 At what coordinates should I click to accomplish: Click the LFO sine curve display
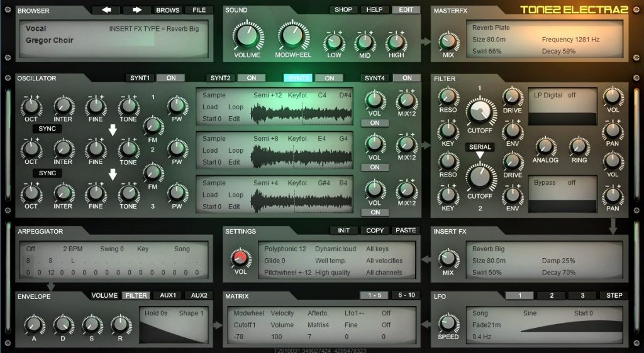(571, 327)
